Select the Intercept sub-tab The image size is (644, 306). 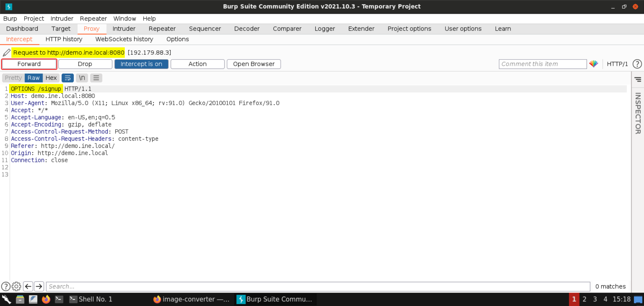coord(19,39)
